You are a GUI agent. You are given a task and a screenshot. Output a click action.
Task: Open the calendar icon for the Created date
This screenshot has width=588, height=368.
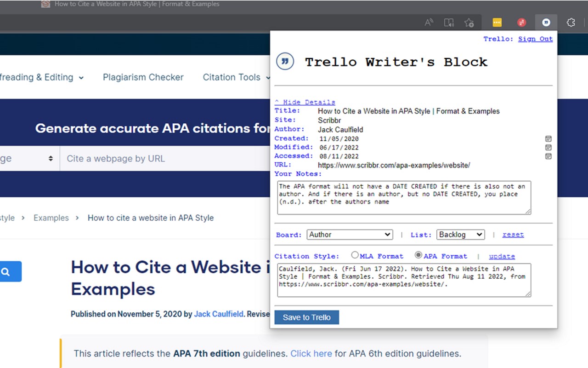[x=548, y=138]
